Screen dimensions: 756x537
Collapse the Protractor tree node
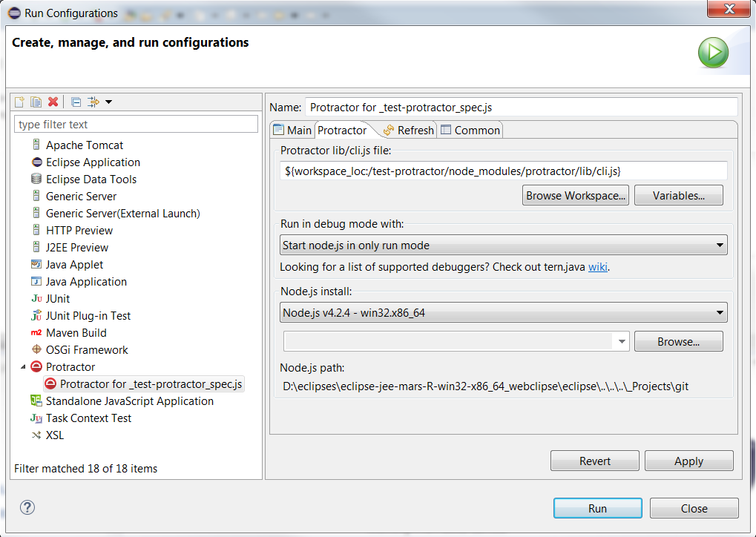coord(22,367)
